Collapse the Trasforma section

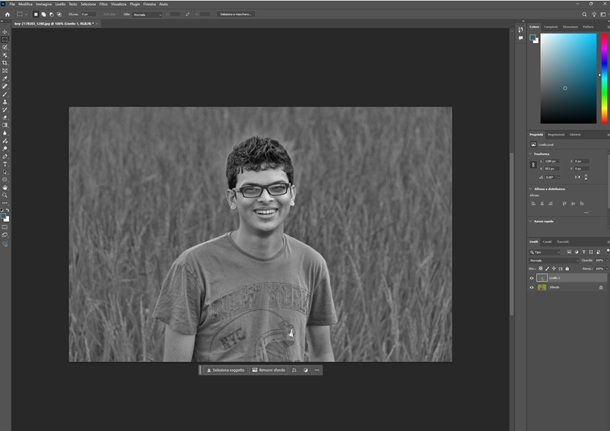click(531, 154)
